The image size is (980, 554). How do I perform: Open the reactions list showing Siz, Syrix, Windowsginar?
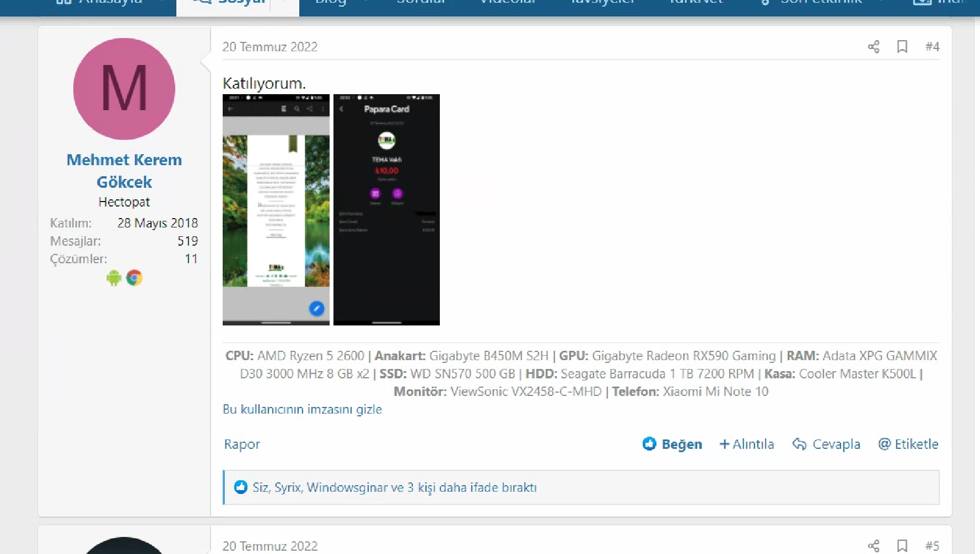point(394,487)
